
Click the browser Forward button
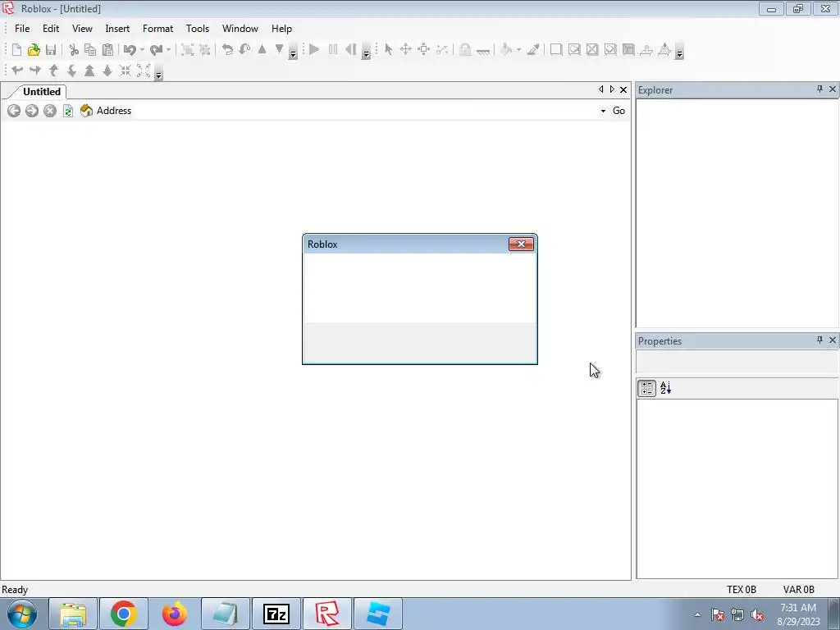(x=32, y=111)
